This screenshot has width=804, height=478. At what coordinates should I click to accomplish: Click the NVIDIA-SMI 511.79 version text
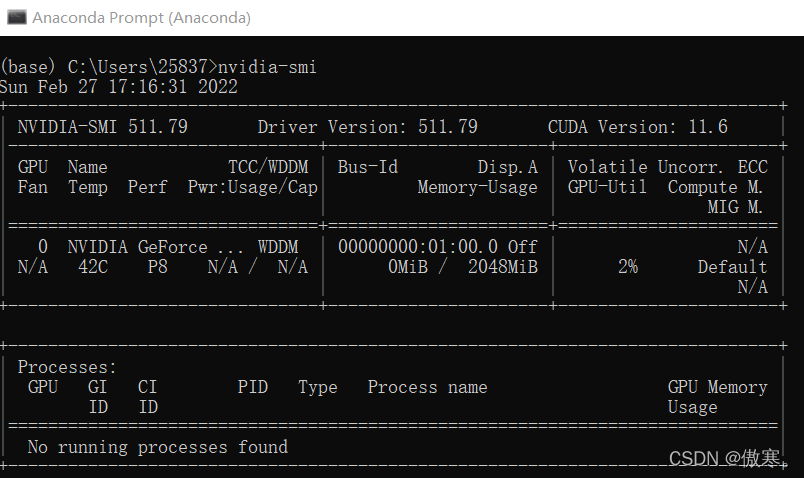[x=103, y=127]
